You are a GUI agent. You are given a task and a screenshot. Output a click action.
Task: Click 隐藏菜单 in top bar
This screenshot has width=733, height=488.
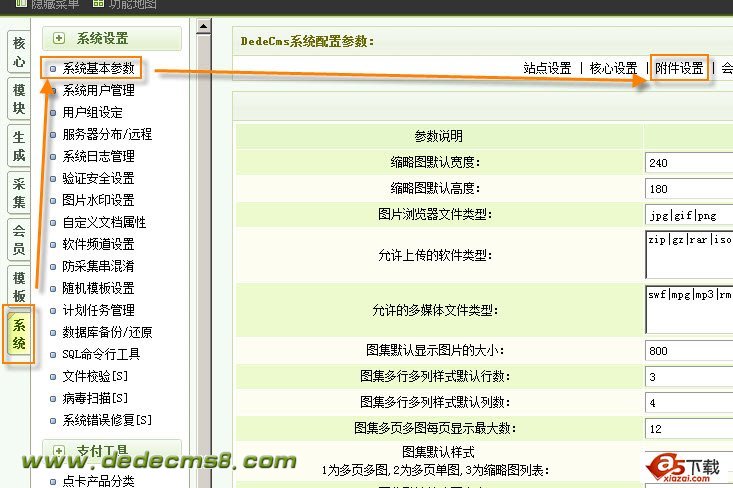55,4
